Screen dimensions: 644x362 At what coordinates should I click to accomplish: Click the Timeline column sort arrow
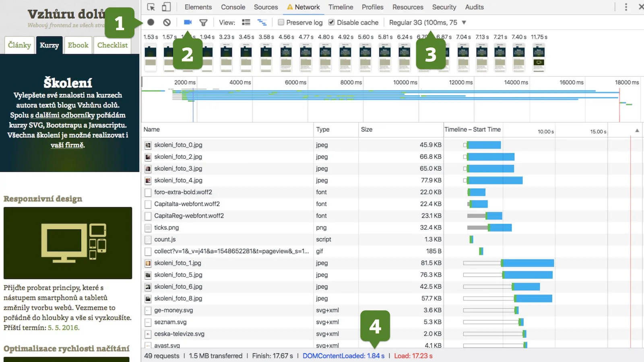point(637,130)
